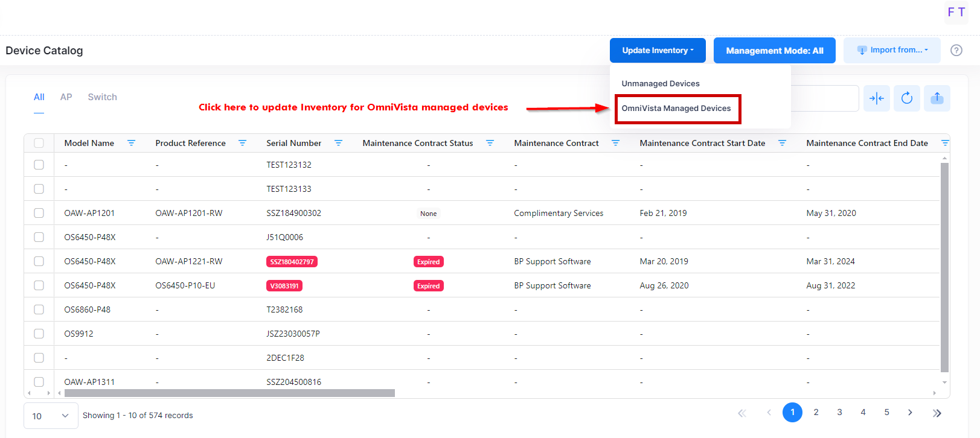980x438 pixels.
Task: Click the Feb 21, 2019 start date
Action: click(664, 213)
